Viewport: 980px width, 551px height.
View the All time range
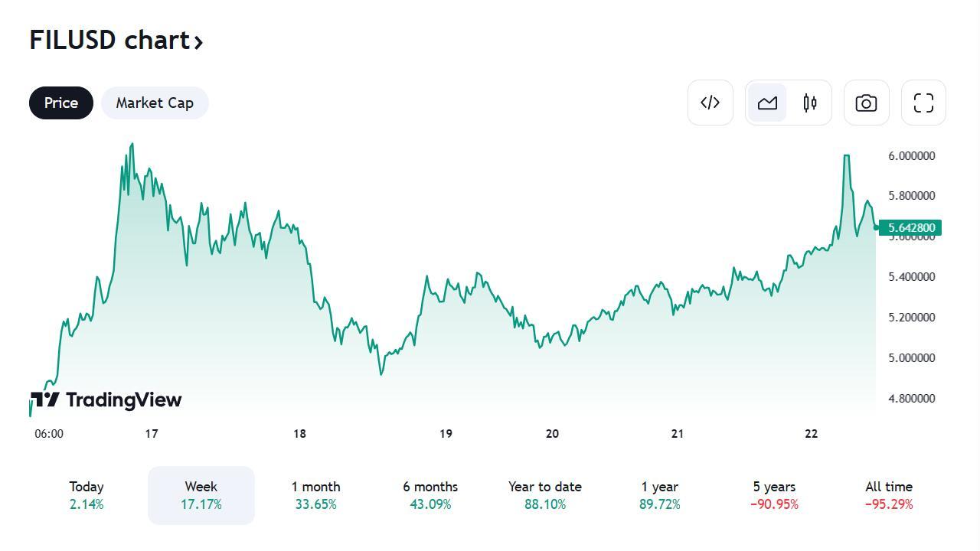tap(889, 495)
